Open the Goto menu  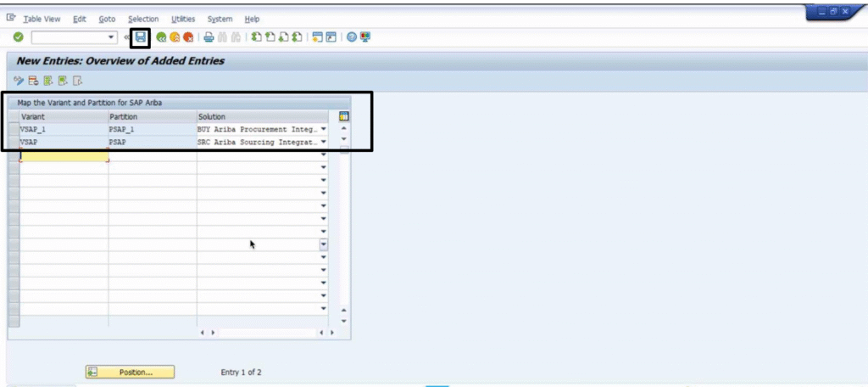pyautogui.click(x=107, y=19)
